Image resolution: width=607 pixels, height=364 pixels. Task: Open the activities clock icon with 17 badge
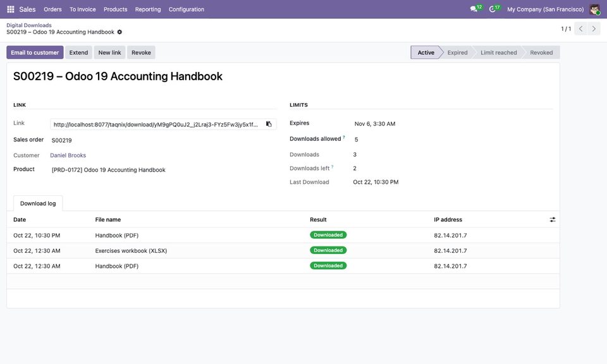[494, 9]
